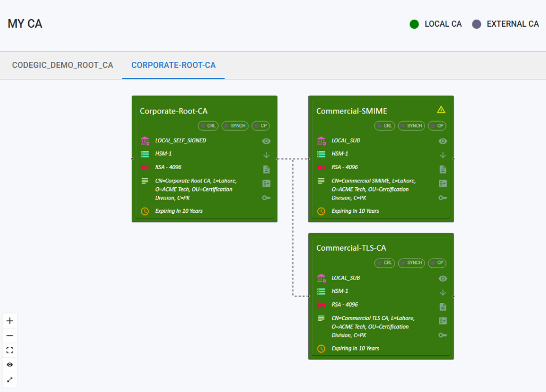Toggle CRL status pill on Commercial-TLS-CA card

384,263
